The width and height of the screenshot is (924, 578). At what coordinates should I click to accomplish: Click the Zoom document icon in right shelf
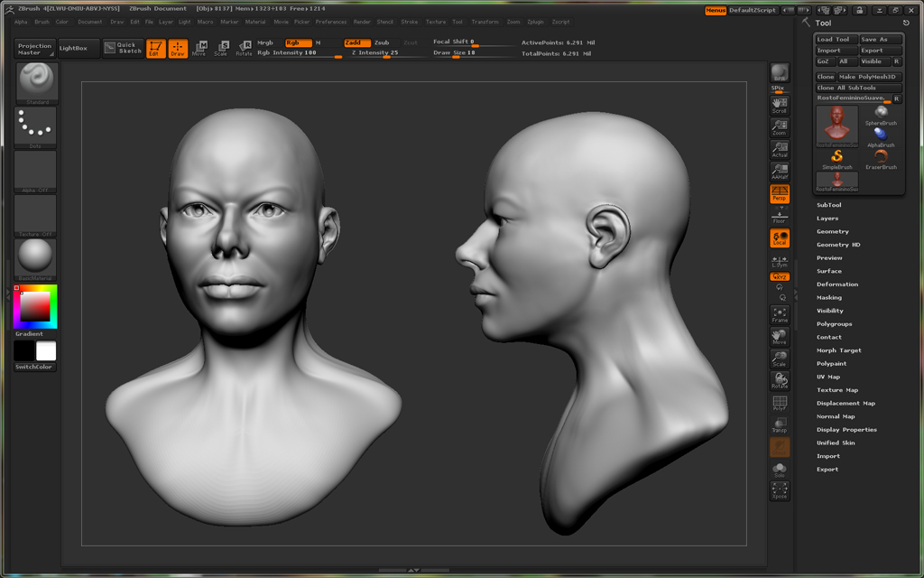click(x=780, y=127)
